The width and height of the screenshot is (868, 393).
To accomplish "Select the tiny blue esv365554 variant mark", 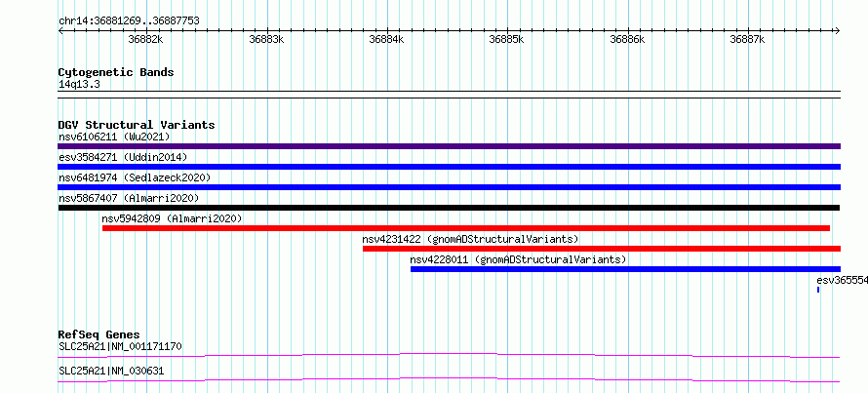I will pyautogui.click(x=818, y=290).
